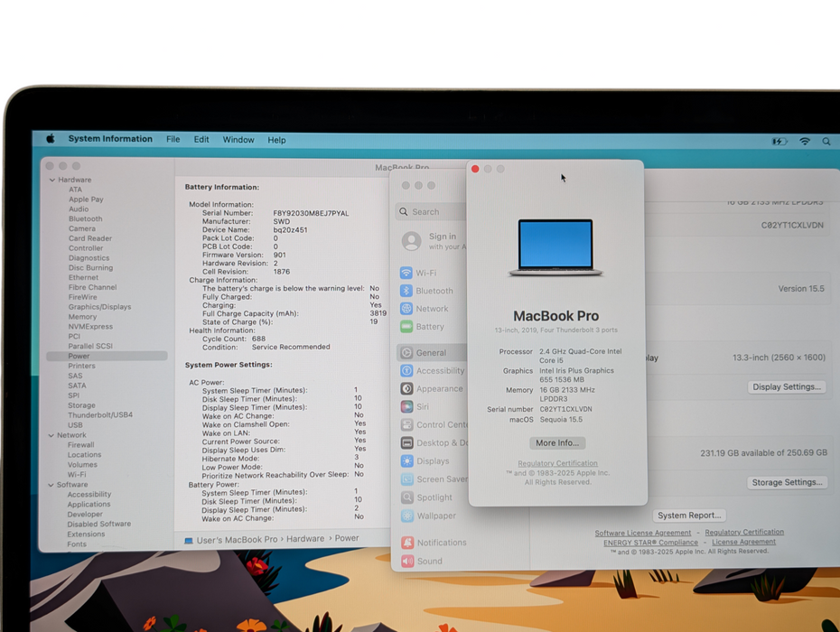Image resolution: width=840 pixels, height=632 pixels.
Task: Click the Network globe icon in Settings
Action: (x=406, y=309)
